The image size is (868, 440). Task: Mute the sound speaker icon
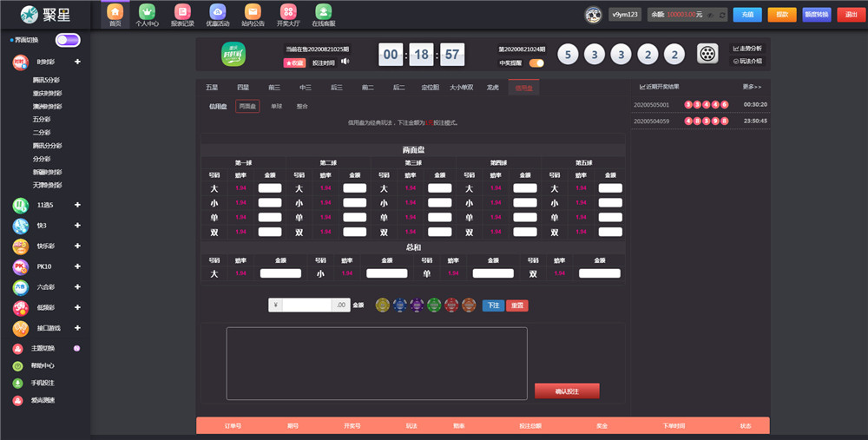345,62
